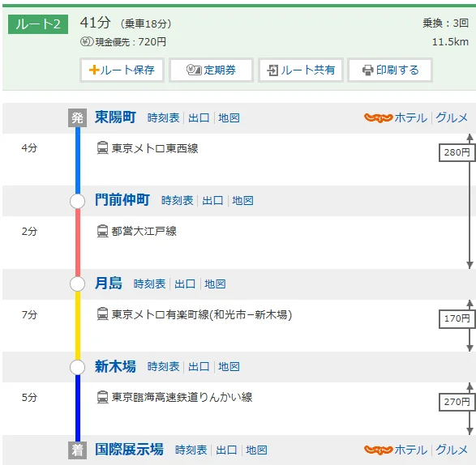Select 都営大江戸線 line text
The width and height of the screenshot is (476, 465).
pos(144,231)
